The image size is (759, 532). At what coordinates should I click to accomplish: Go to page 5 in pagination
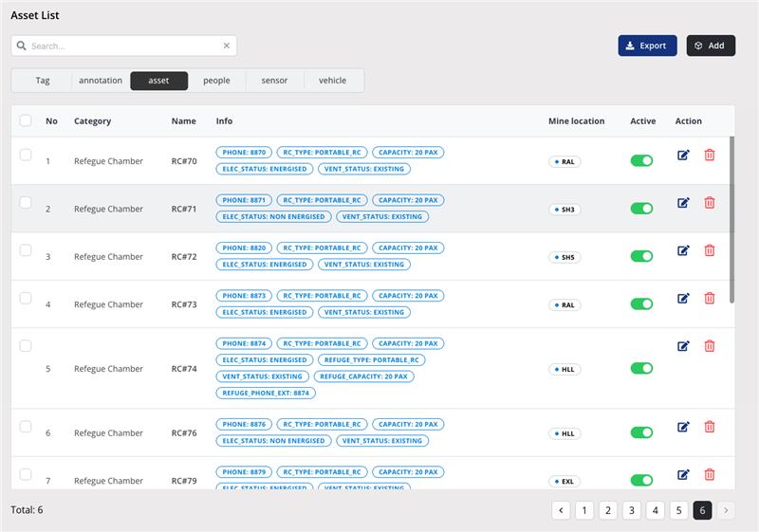[x=678, y=510]
